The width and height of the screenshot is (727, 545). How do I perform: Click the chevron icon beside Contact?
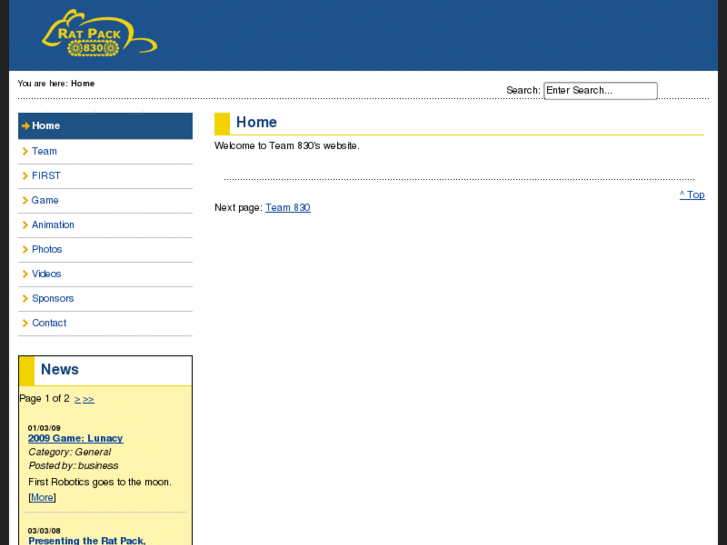(26, 323)
